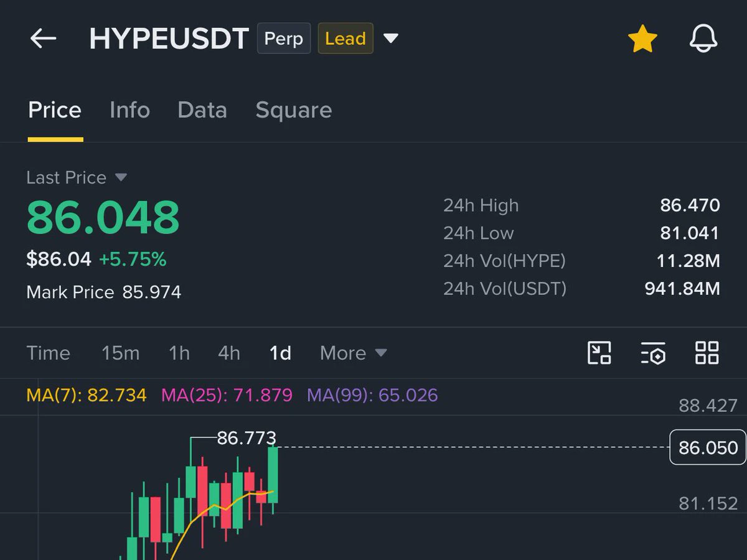Go back with the left arrow icon
This screenshot has width=747, height=560.
coord(43,39)
